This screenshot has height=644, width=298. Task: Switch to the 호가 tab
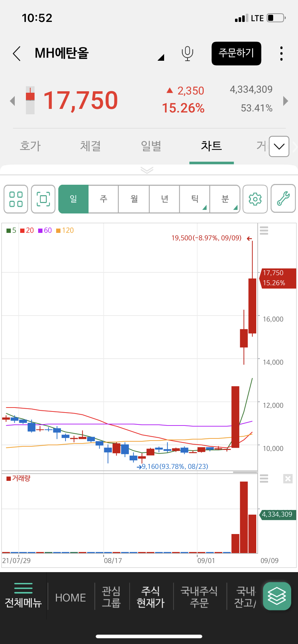pyautogui.click(x=30, y=146)
